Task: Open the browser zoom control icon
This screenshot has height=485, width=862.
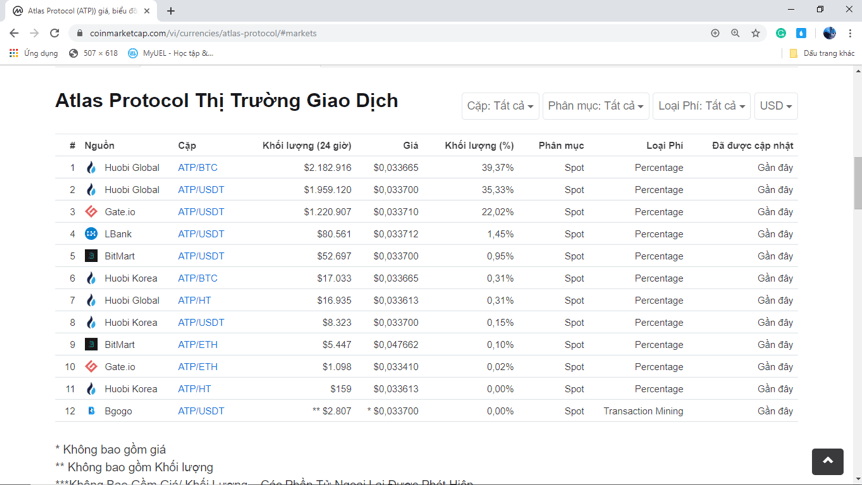Action: (x=736, y=33)
